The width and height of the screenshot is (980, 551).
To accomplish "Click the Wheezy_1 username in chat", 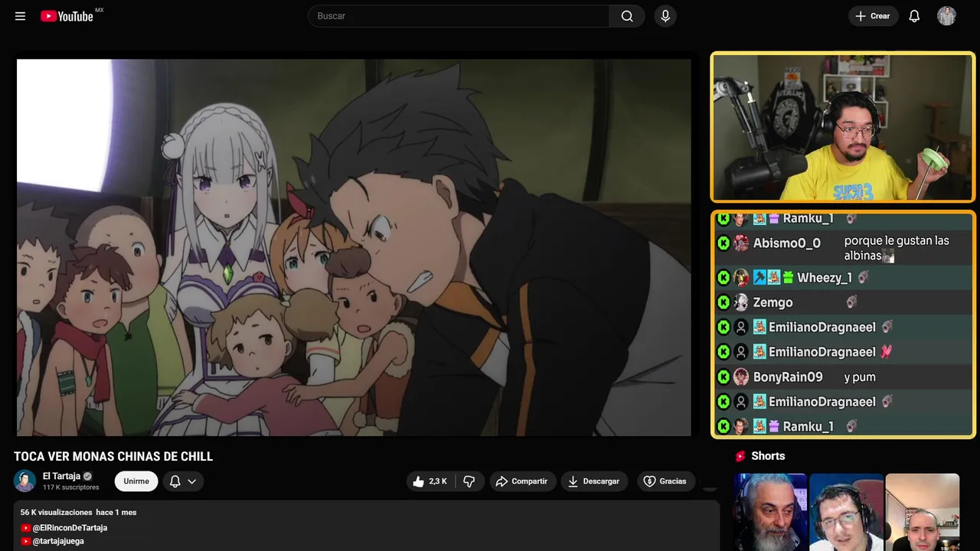I will [825, 278].
